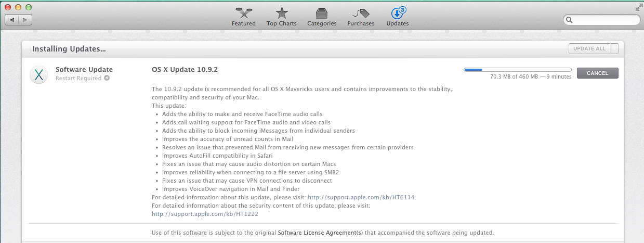The width and height of the screenshot is (644, 243).
Task: Click the block incoming iMessages bullet
Action: point(258,131)
